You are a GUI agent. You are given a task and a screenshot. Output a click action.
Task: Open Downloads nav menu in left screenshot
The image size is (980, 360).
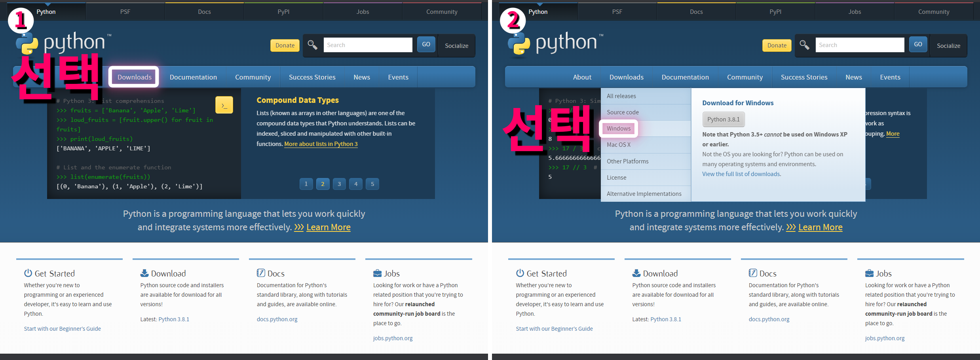134,77
